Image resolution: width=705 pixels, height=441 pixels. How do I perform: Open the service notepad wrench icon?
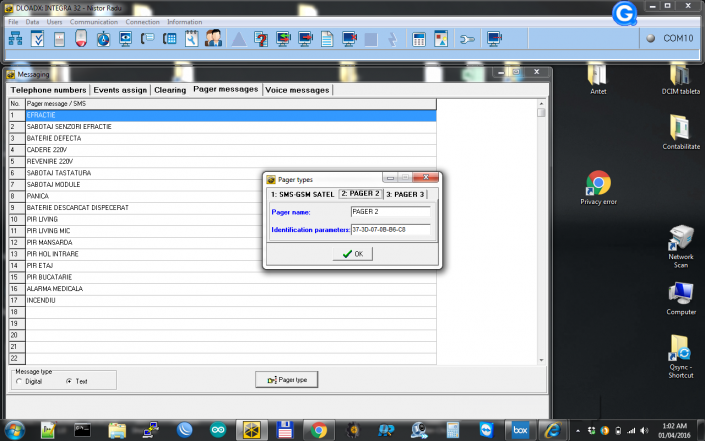click(192, 39)
